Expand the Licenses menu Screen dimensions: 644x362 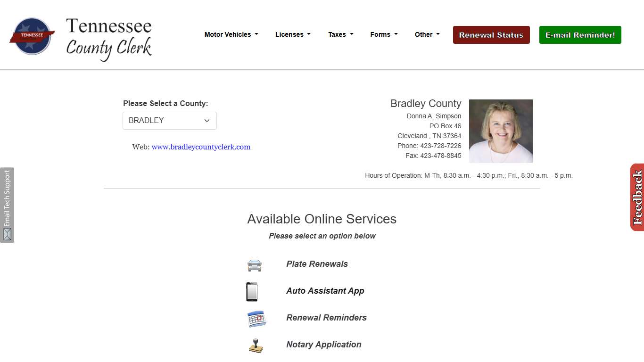pyautogui.click(x=292, y=34)
